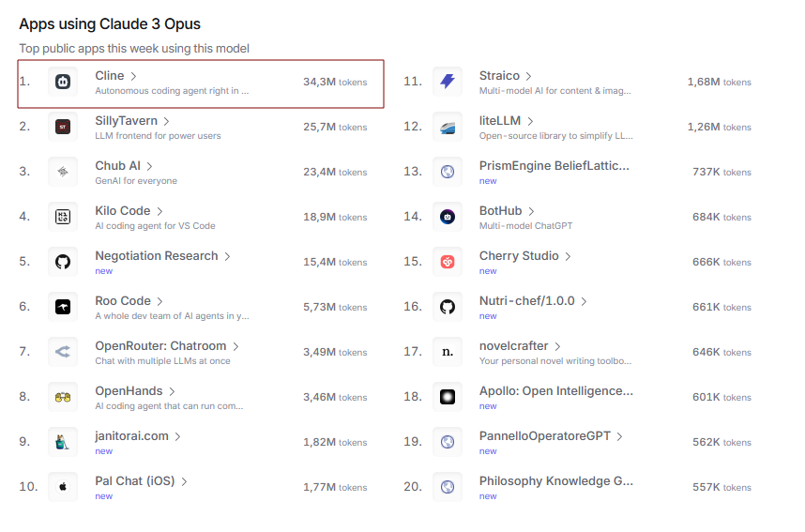Click chevron next to Pal Chat (iOS)
The image size is (805, 532).
click(184, 481)
